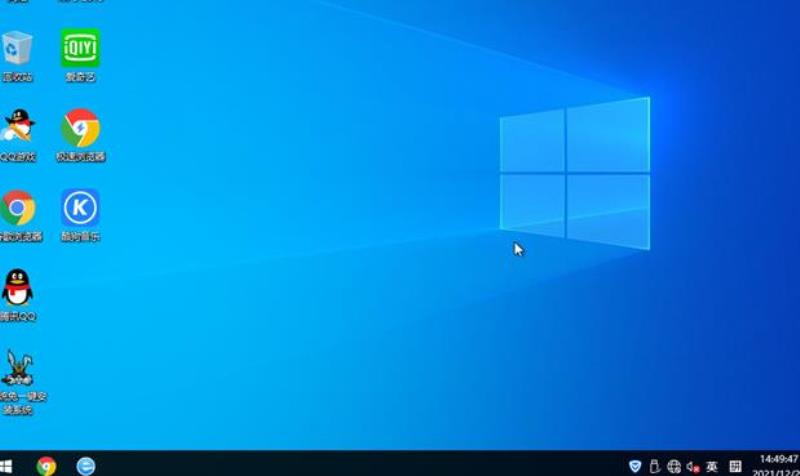Launch the green iQIYI video app
Image resolution: width=800 pixels, height=476 pixels.
80,55
